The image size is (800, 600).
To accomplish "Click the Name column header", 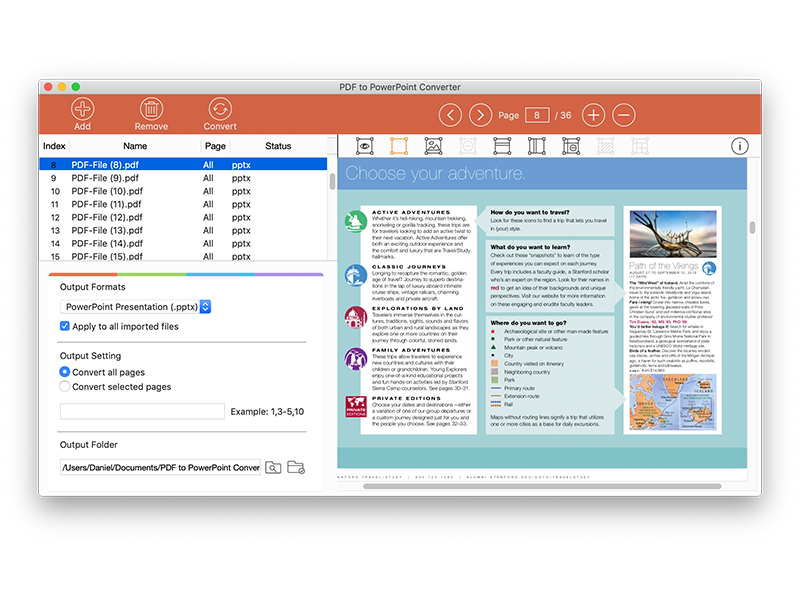I will pos(135,146).
